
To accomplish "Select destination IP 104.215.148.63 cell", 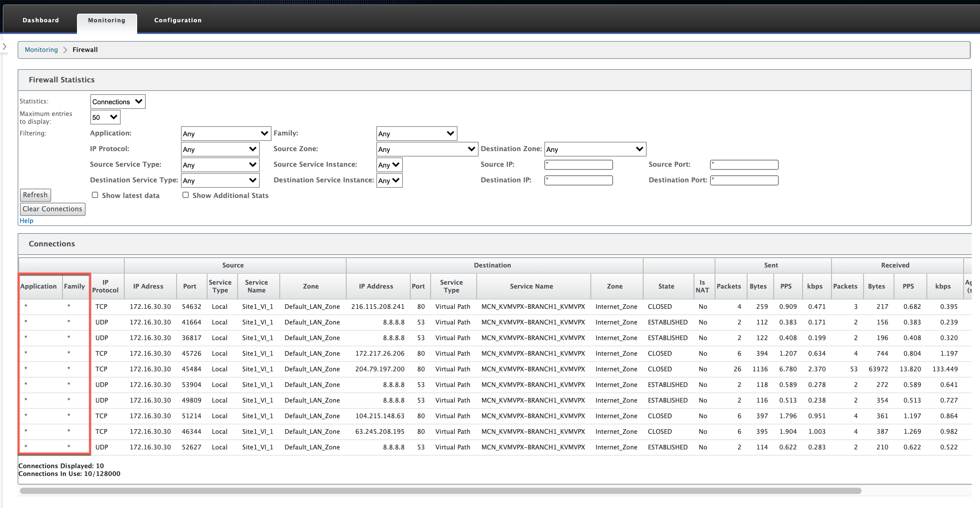I will point(380,416).
